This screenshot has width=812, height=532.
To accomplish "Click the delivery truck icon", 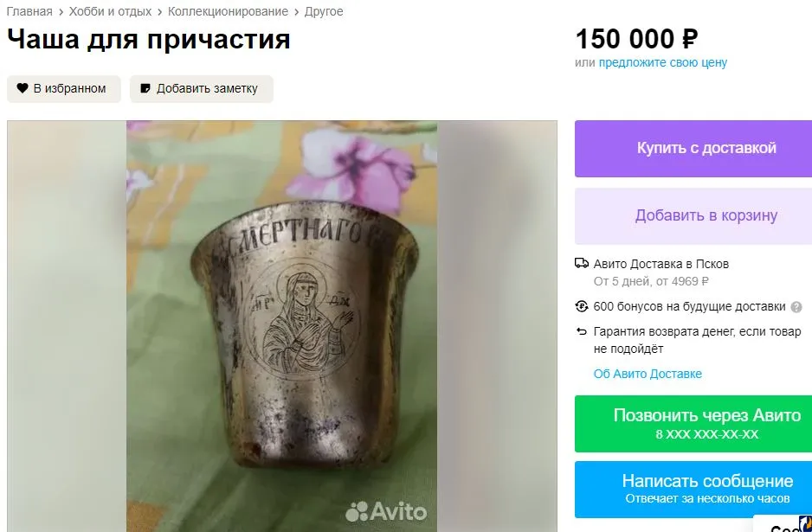I will [x=582, y=264].
